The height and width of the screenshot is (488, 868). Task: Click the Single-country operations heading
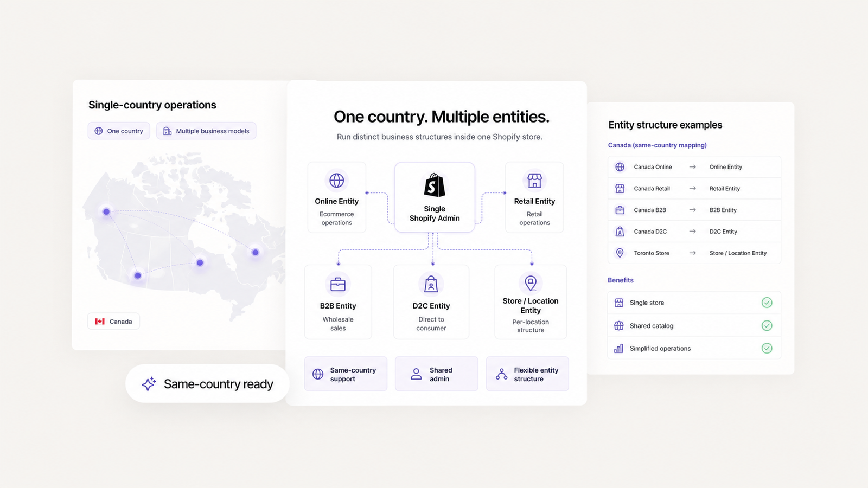(152, 105)
